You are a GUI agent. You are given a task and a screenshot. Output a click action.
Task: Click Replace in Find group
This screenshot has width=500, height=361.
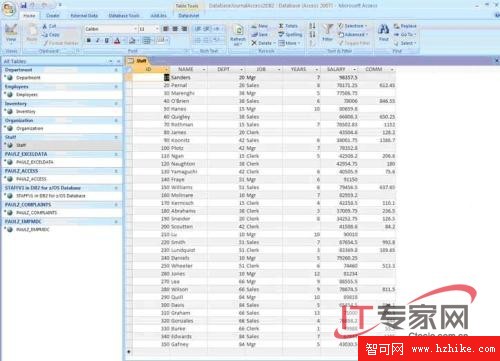point(405,26)
